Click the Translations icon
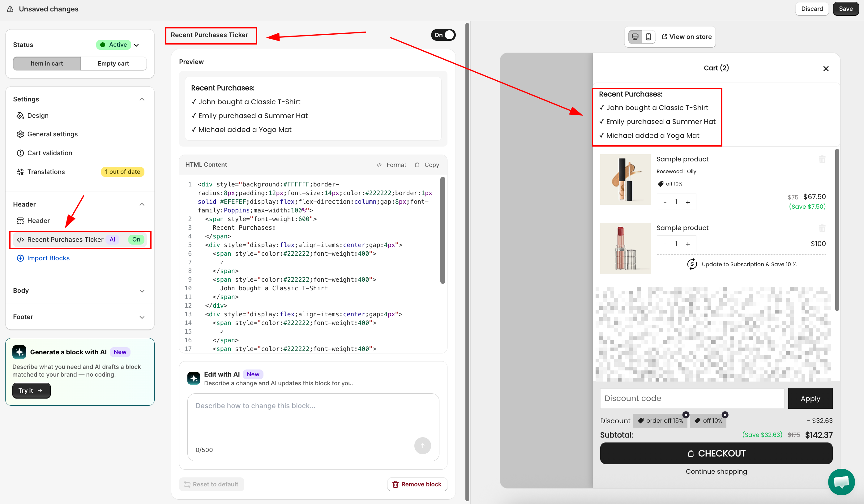The height and width of the screenshot is (504, 864). [x=20, y=172]
